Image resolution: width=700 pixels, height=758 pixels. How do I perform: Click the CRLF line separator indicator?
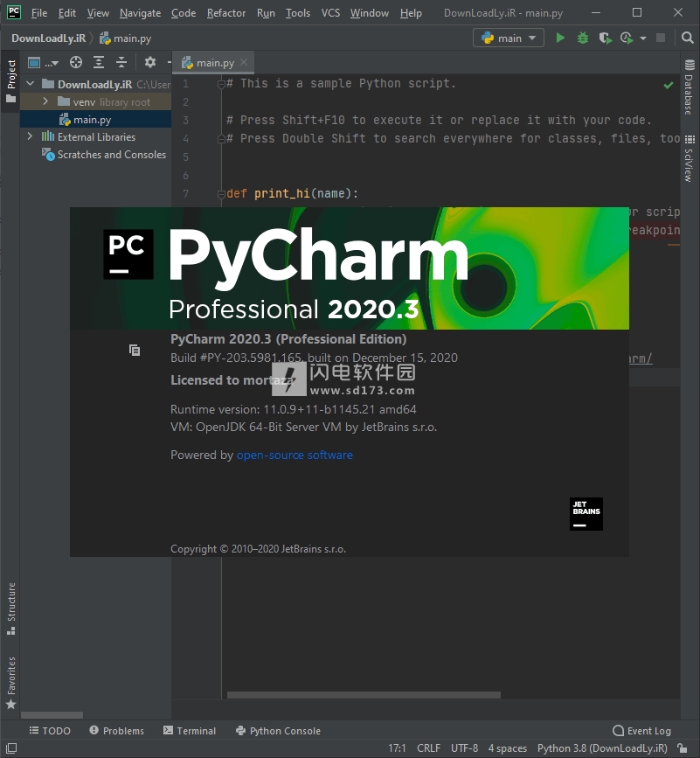[x=428, y=748]
